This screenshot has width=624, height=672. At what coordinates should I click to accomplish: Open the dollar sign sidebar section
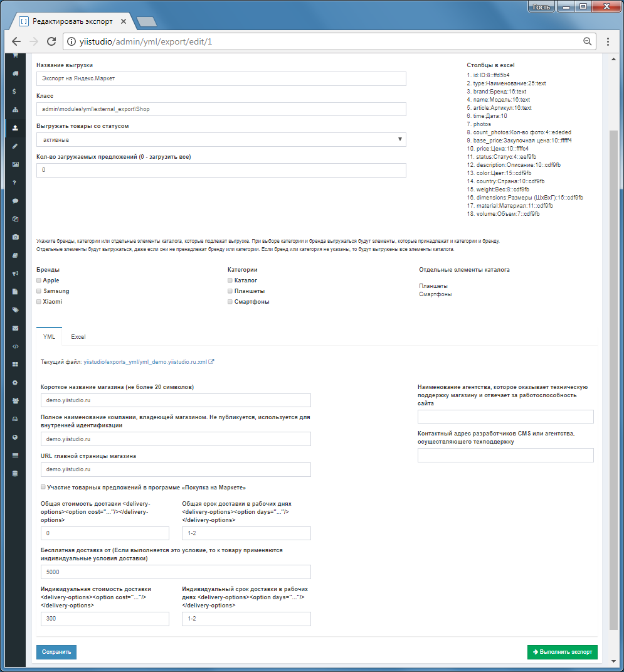tap(14, 91)
